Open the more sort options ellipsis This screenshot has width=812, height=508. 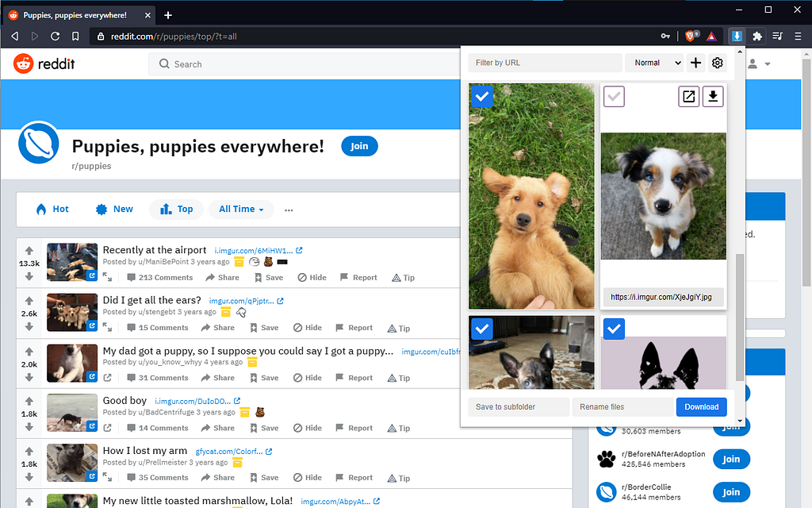[x=289, y=210]
